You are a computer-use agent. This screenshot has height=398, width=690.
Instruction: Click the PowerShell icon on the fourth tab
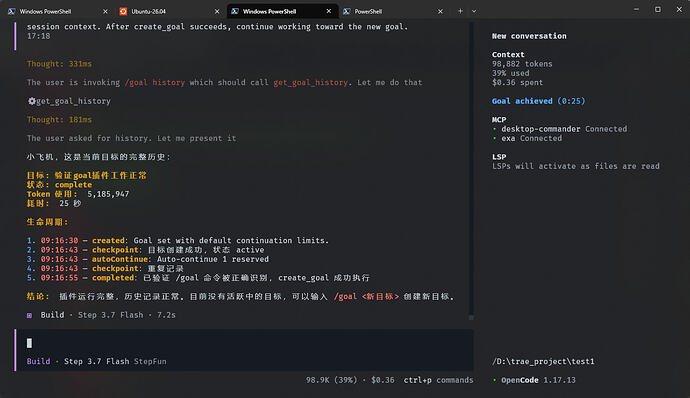click(347, 11)
